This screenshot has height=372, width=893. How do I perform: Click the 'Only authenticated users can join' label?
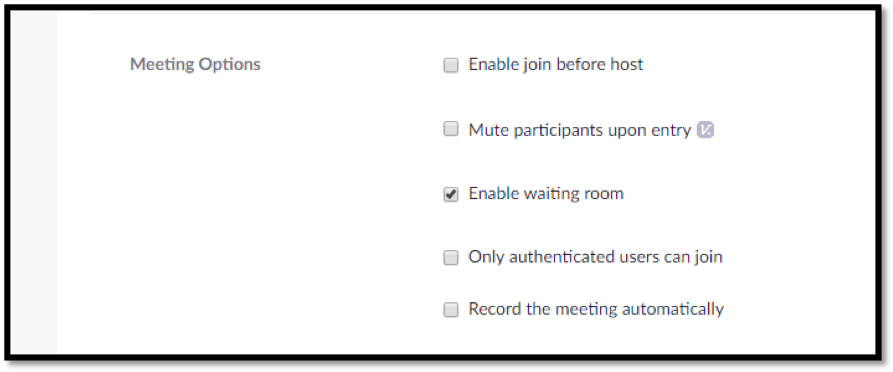click(596, 257)
